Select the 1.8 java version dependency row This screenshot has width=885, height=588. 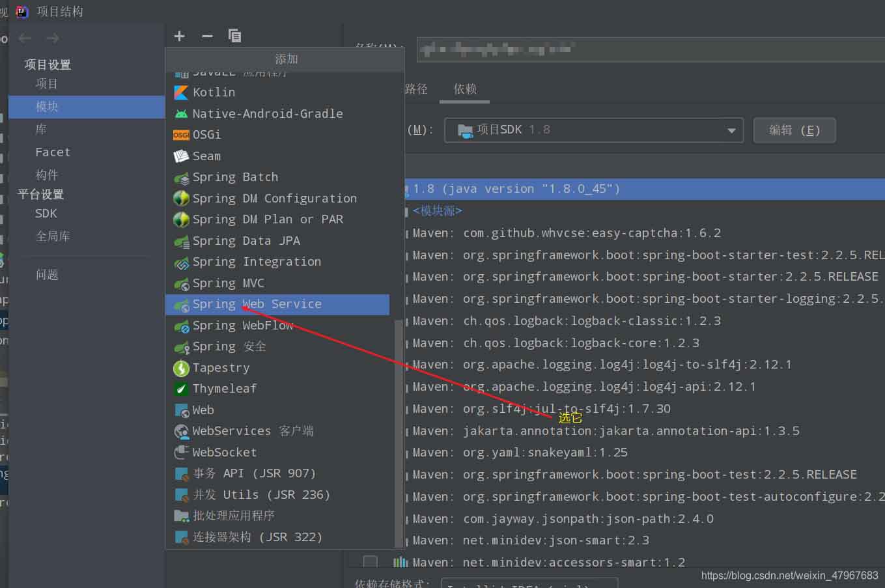(645, 189)
